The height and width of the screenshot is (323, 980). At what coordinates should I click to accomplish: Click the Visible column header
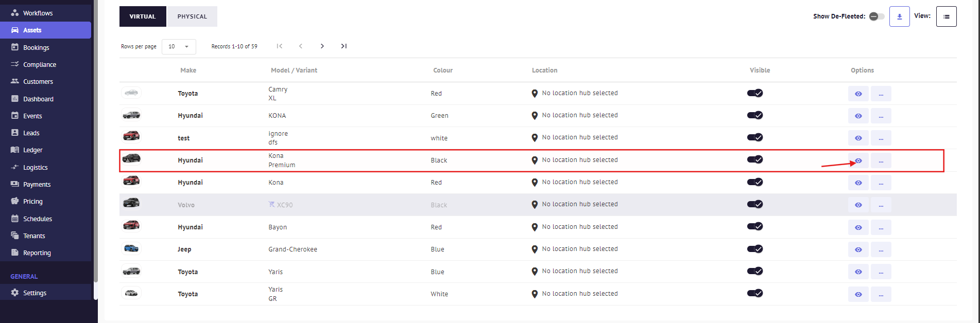coord(760,70)
